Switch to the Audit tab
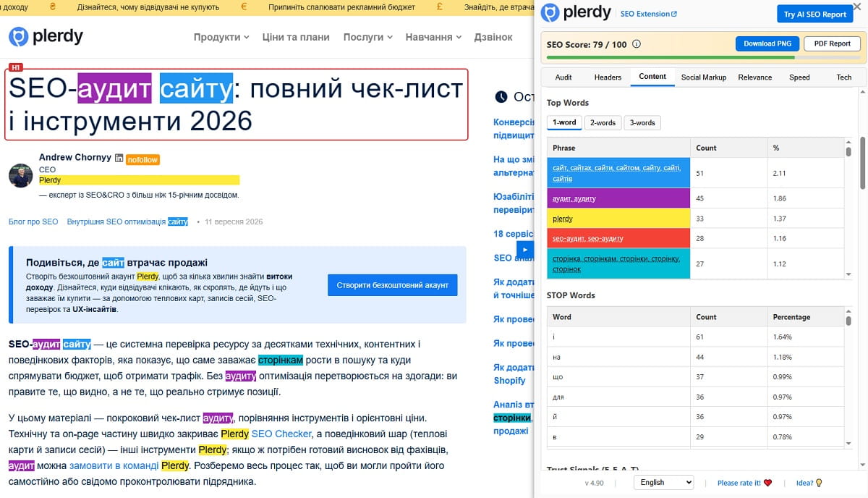Viewport: 868px width, 498px height. (563, 77)
